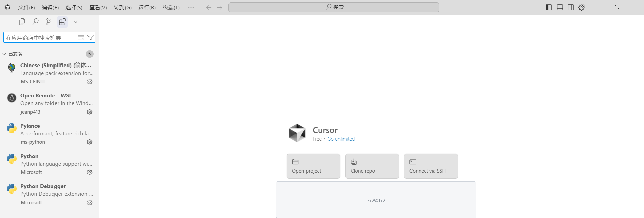This screenshot has width=644, height=218.
Task: Focus the extension marketplace search field
Action: [40, 37]
